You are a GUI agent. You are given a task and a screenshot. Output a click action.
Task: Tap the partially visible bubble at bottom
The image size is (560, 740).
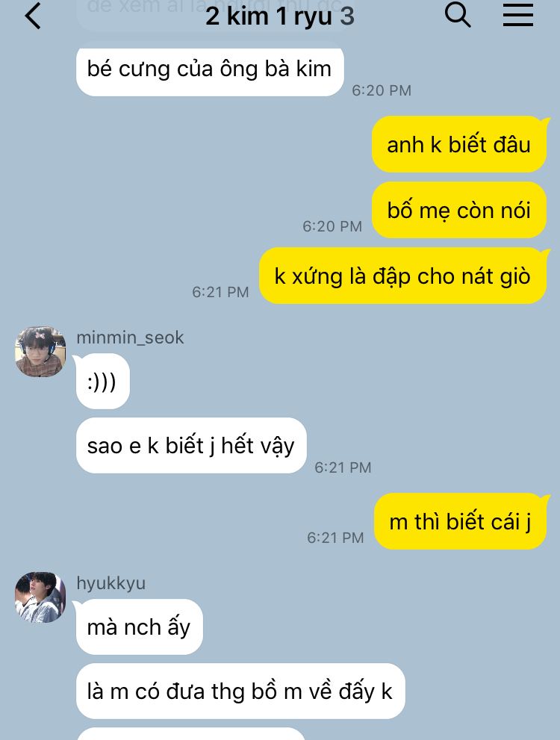[x=191, y=734]
